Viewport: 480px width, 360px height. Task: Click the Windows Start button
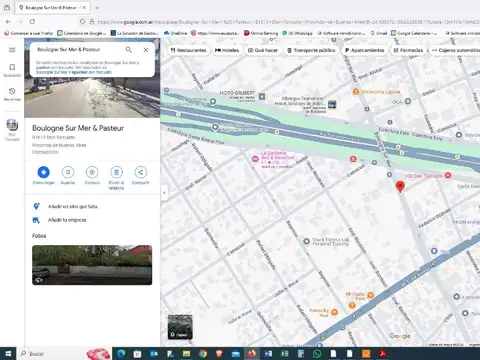(8, 353)
